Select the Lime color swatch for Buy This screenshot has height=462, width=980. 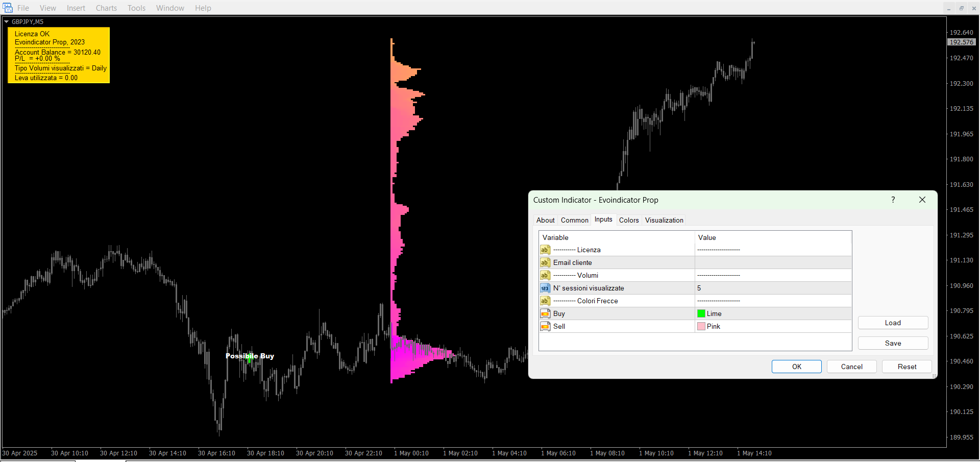(x=701, y=313)
